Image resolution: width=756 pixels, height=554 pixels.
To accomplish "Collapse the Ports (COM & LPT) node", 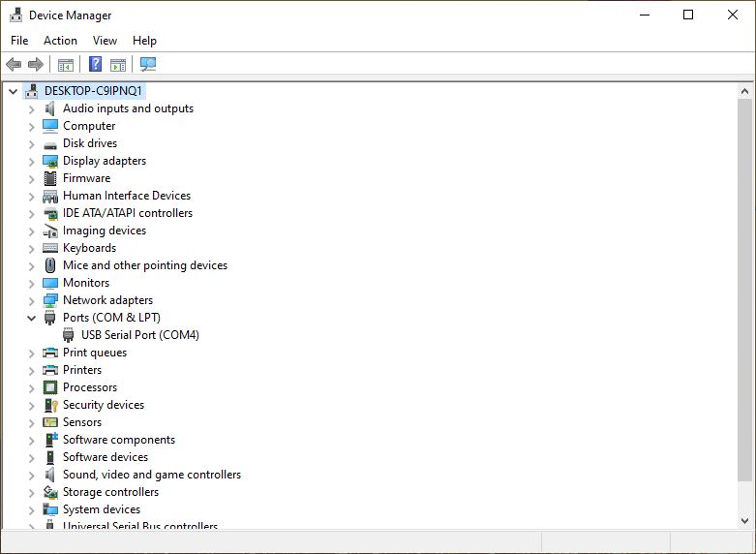I will 31,318.
